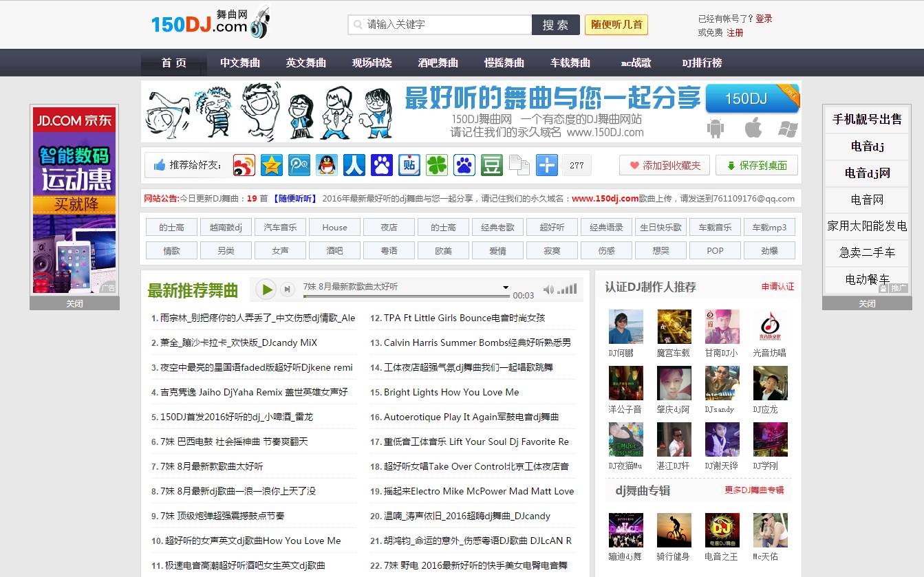Open more share options plus icon
This screenshot has height=577, width=924.
547,165
